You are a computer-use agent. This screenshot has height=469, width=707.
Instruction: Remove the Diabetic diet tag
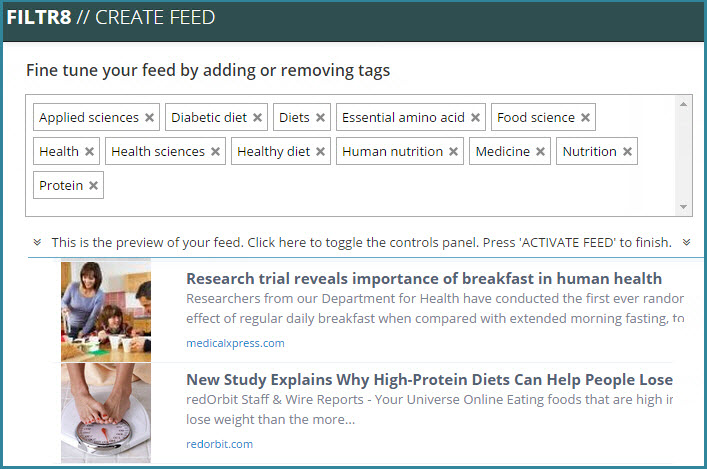click(257, 118)
